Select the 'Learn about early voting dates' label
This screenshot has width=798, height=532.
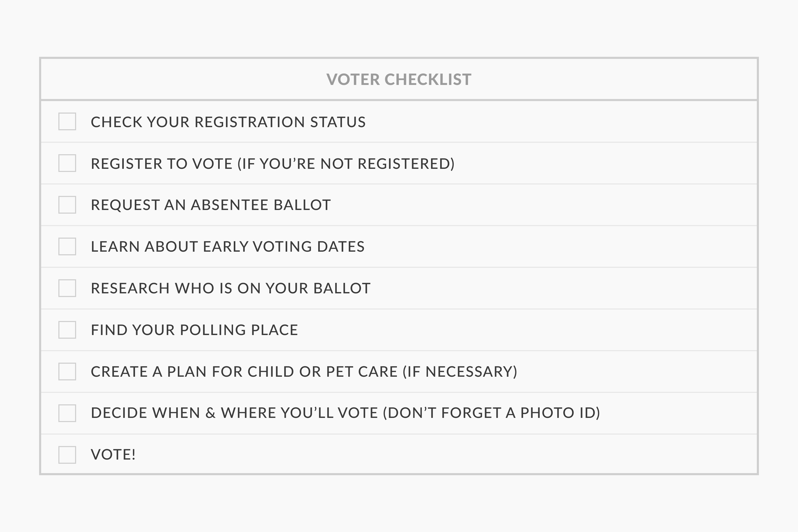(228, 247)
